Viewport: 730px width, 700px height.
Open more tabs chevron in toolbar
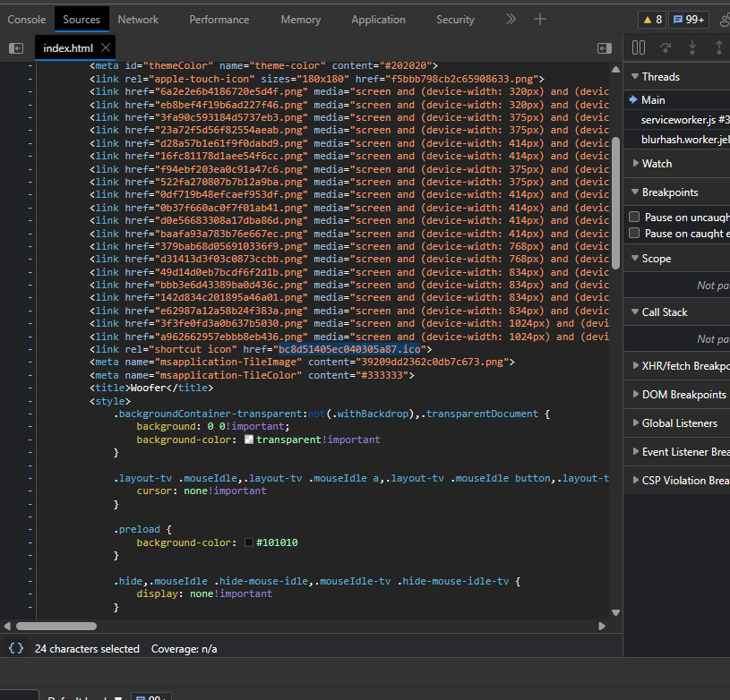511,19
